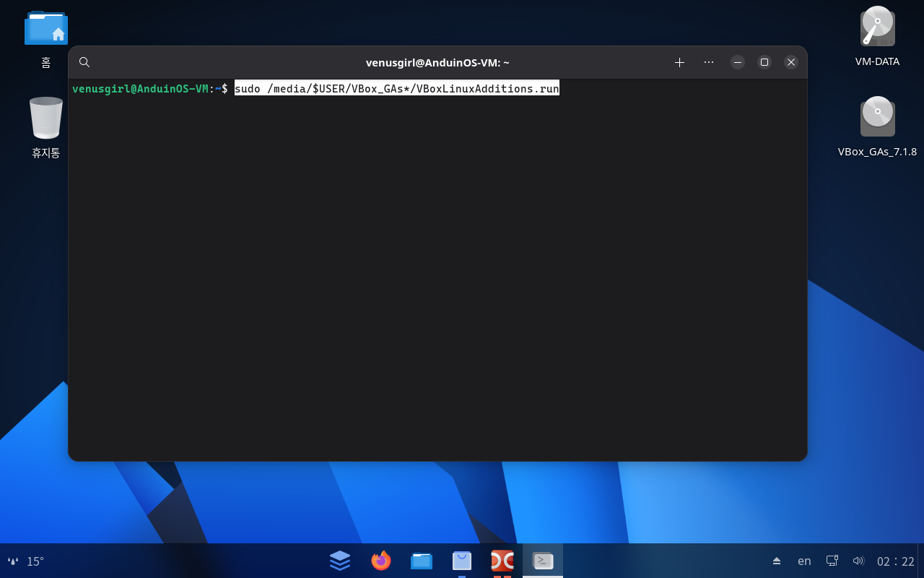Click the terminal title venusgirl@AnduinOS-VM: ~
The image size is (924, 578).
[x=437, y=62]
